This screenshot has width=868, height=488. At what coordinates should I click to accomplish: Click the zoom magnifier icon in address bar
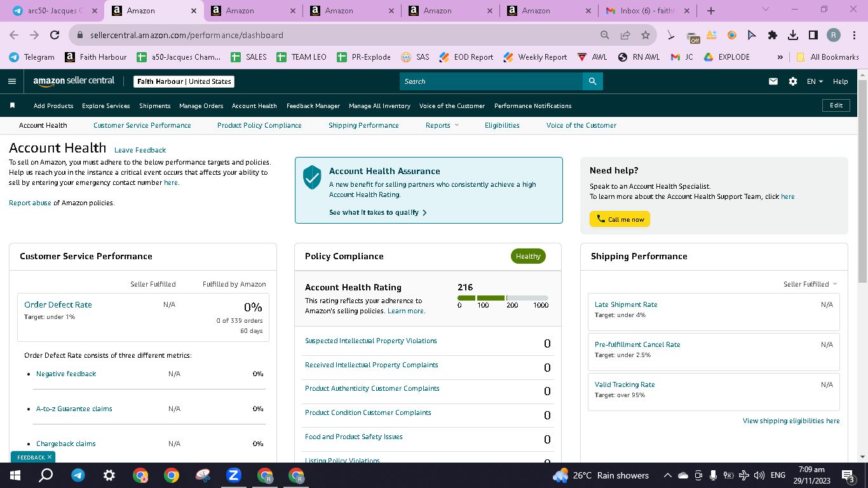(605, 35)
